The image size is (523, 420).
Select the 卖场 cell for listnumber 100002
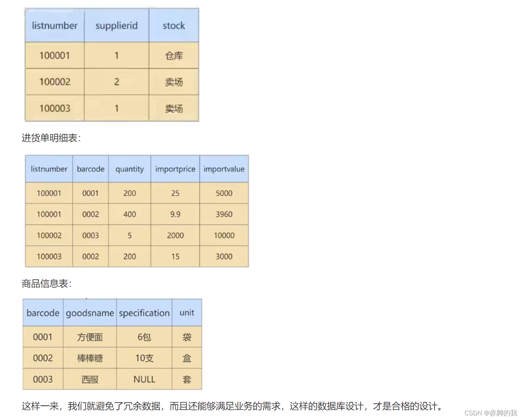(174, 82)
